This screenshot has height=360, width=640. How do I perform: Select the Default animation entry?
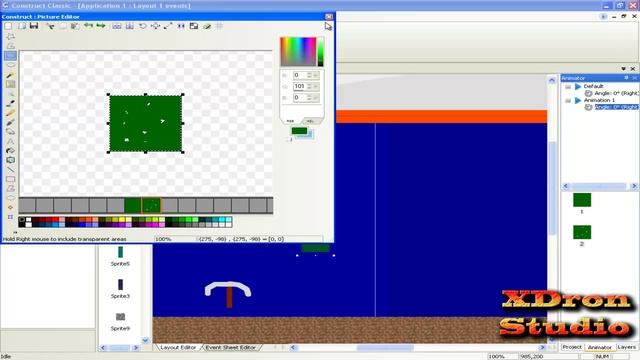click(593, 87)
